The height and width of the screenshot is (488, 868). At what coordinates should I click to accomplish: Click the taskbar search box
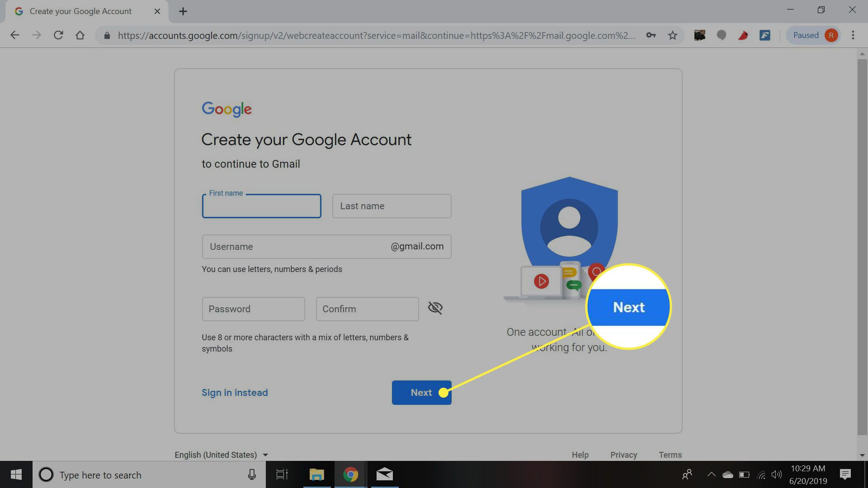(149, 474)
